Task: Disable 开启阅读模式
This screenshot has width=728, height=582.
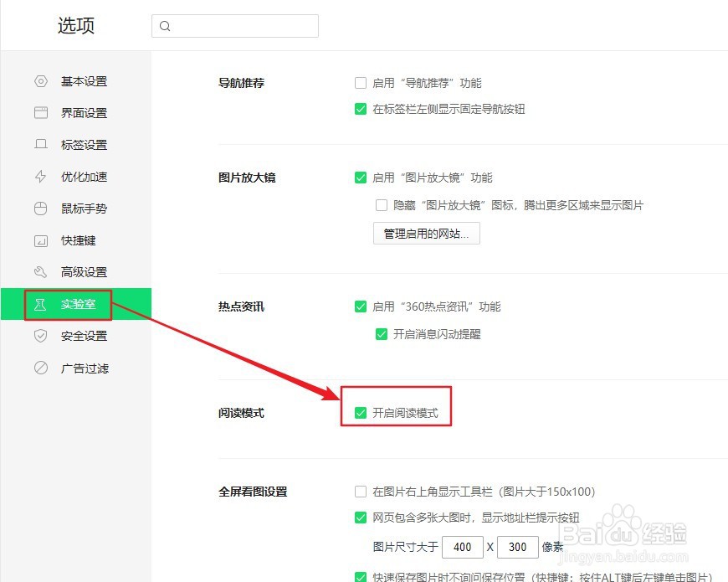Action: [361, 412]
